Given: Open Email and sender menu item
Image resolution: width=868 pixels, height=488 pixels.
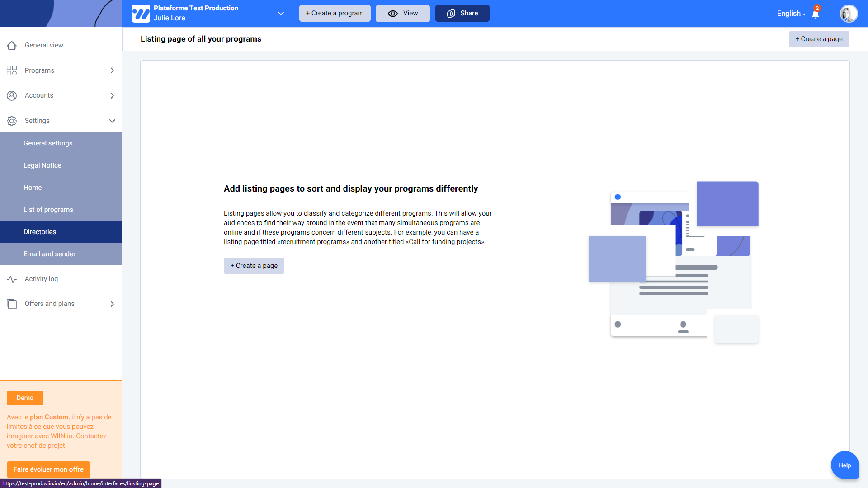Looking at the screenshot, I should click(61, 254).
